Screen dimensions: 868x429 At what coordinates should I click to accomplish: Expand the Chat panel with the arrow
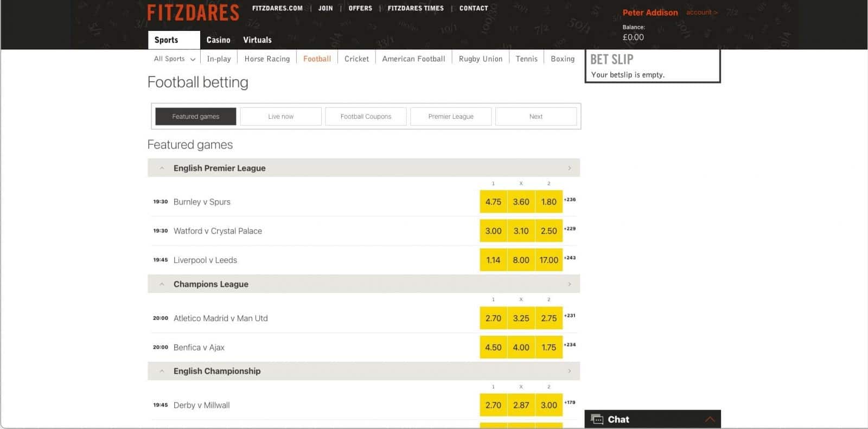[x=709, y=419]
